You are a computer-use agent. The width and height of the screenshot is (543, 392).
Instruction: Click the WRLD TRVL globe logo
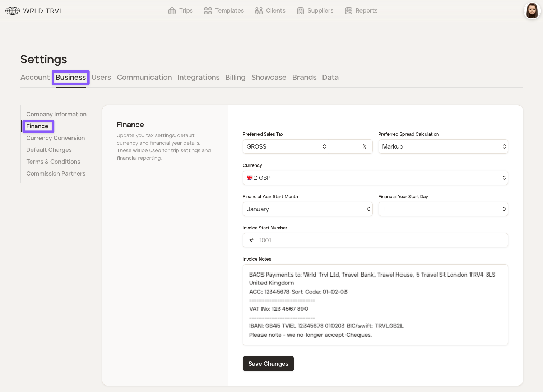click(x=13, y=11)
